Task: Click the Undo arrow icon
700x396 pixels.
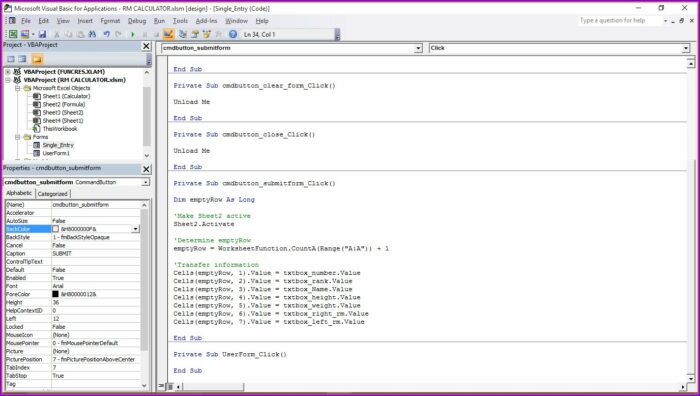Action: [x=106, y=34]
